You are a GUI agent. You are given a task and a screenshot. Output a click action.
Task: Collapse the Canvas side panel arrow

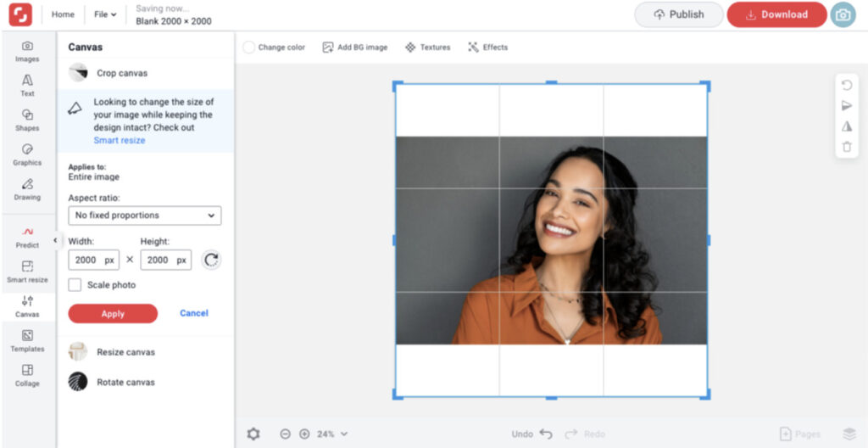pyautogui.click(x=55, y=240)
